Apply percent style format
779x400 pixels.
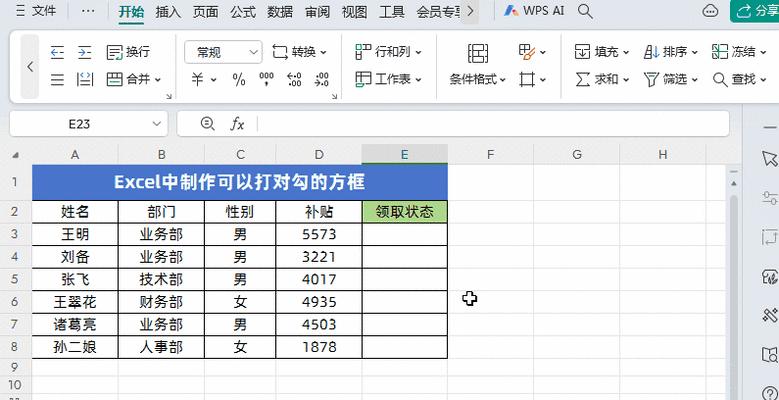coord(239,80)
